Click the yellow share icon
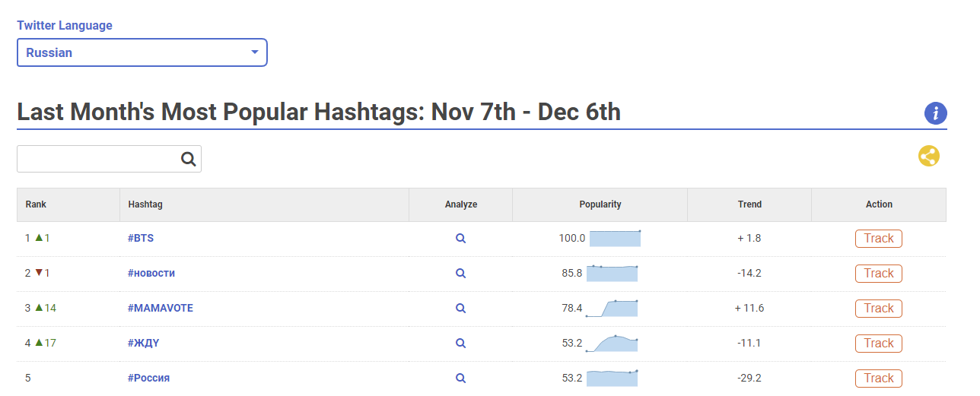The height and width of the screenshot is (396, 980). 929,156
